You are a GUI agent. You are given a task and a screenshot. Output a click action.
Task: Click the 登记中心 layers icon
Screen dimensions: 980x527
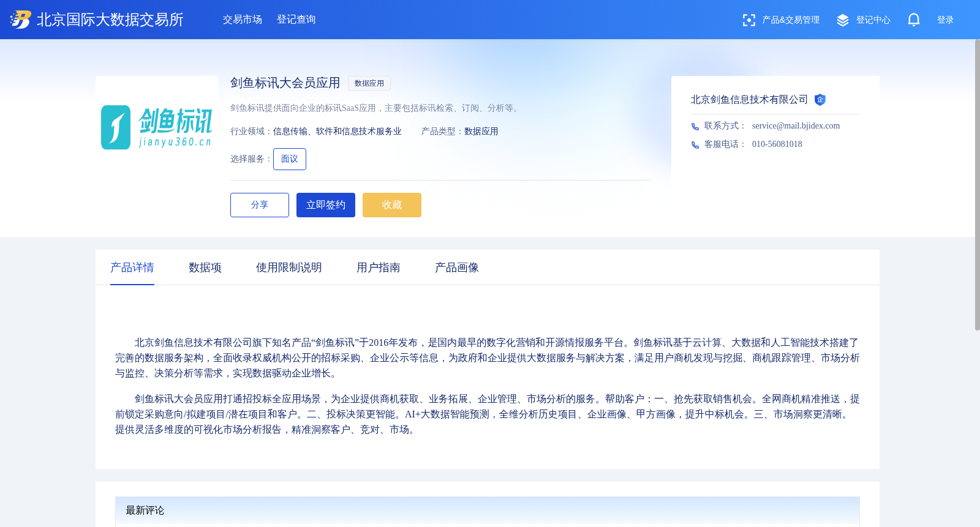(x=843, y=20)
